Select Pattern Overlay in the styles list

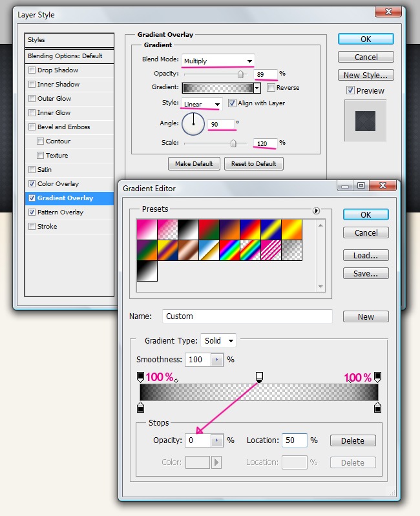(60, 212)
